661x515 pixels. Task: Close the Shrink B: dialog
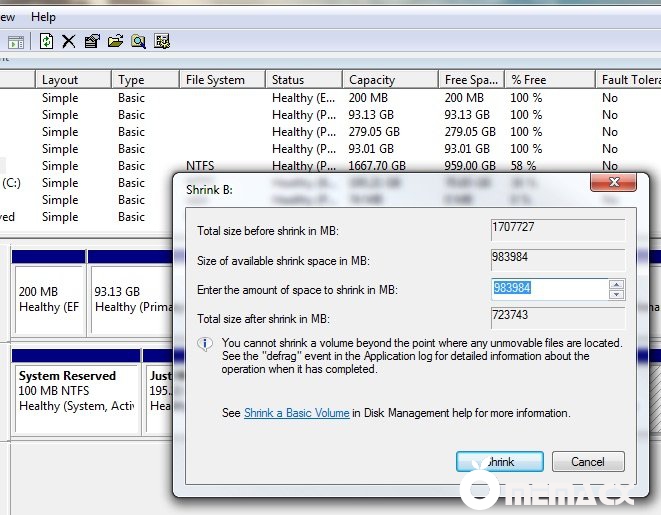click(x=613, y=185)
